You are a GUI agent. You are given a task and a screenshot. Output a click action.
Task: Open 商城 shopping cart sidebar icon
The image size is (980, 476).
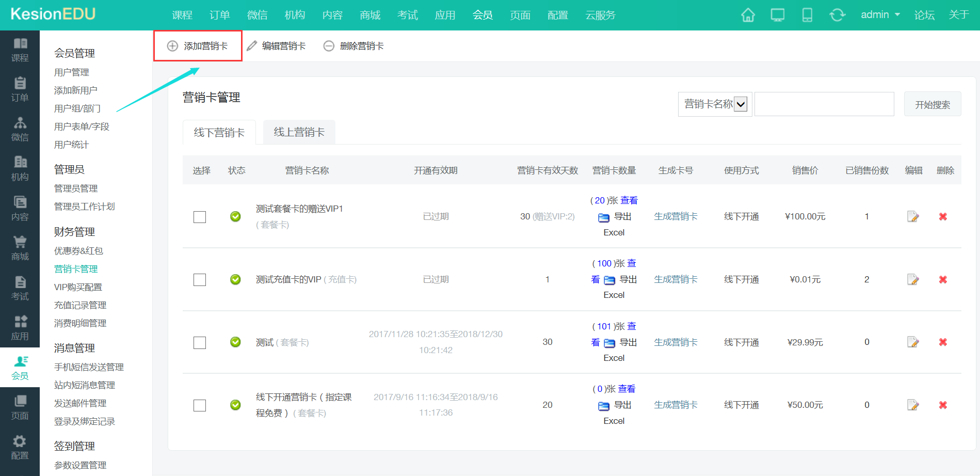(20, 248)
